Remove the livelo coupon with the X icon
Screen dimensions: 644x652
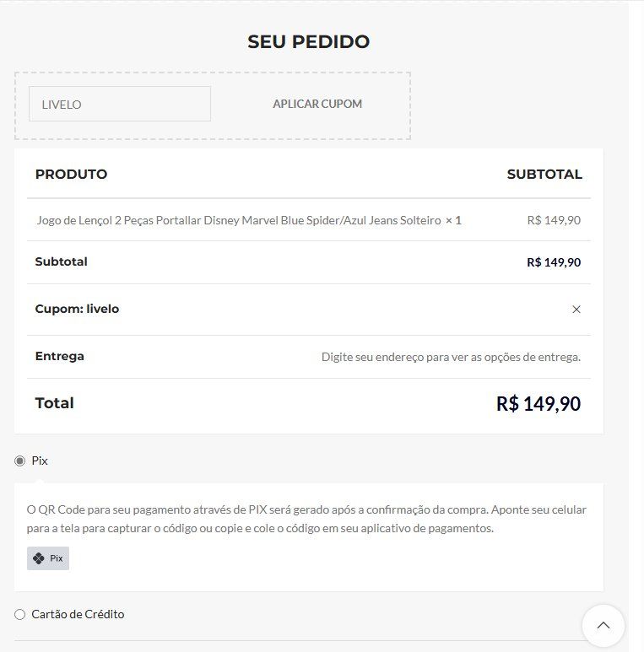(x=576, y=309)
